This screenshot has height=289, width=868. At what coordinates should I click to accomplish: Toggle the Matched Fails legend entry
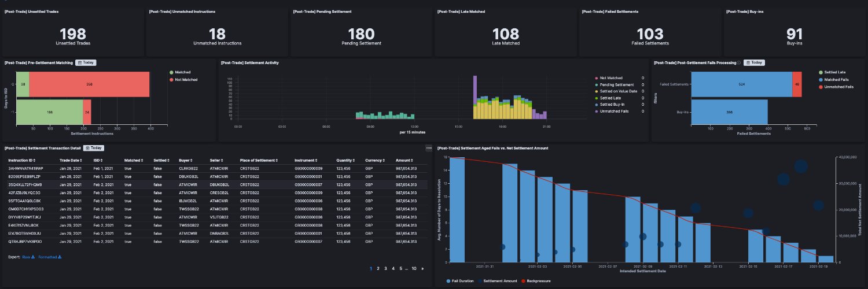[x=834, y=79]
